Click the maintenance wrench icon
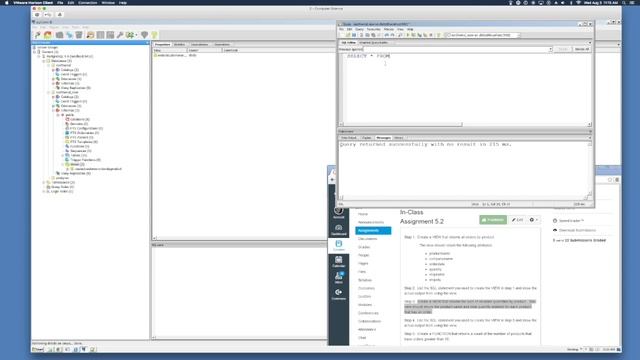640x360 pixels. [120, 36]
